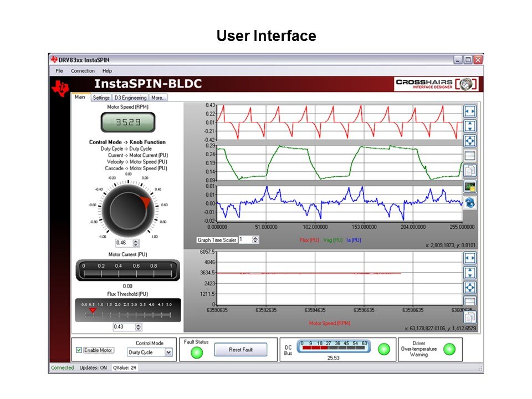Click the Graph Time Scaler spinner arrows
Viewport: 532px width, 399px height.
[255, 240]
